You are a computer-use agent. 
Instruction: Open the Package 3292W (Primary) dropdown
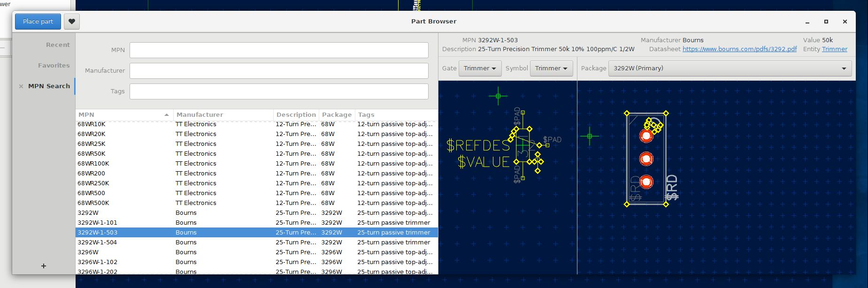point(730,68)
